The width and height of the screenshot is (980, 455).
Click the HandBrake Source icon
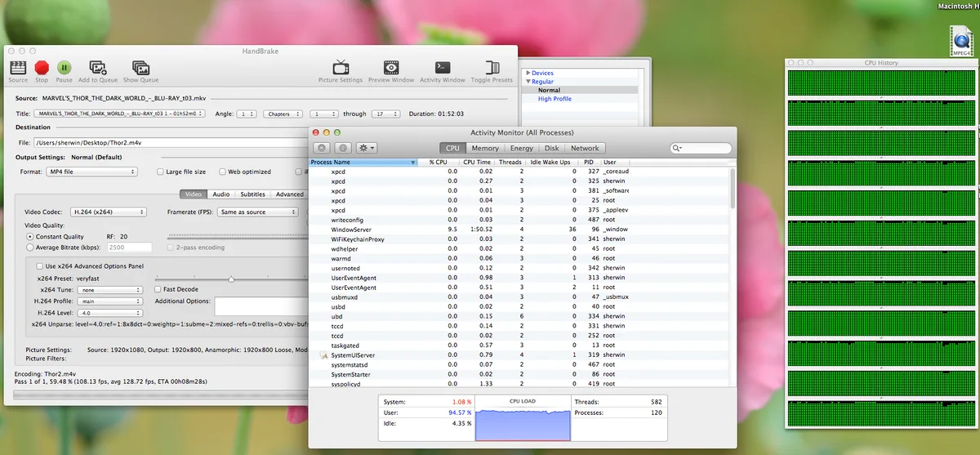click(18, 68)
